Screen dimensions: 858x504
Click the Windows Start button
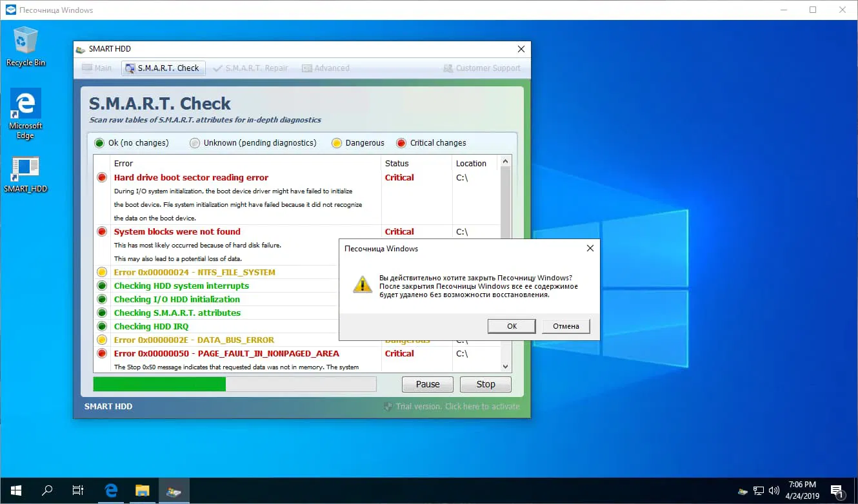pyautogui.click(x=15, y=490)
